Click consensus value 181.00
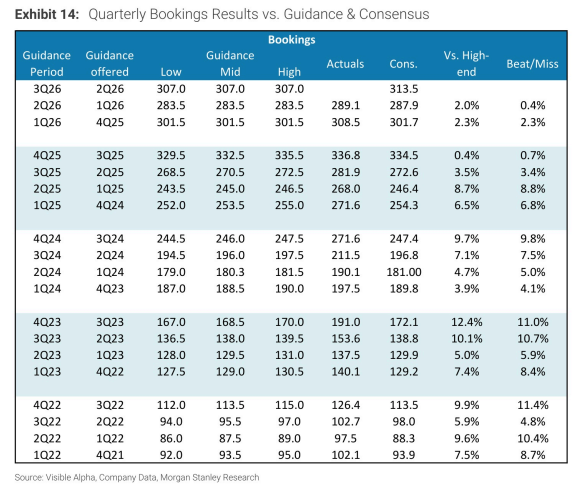 point(404,272)
